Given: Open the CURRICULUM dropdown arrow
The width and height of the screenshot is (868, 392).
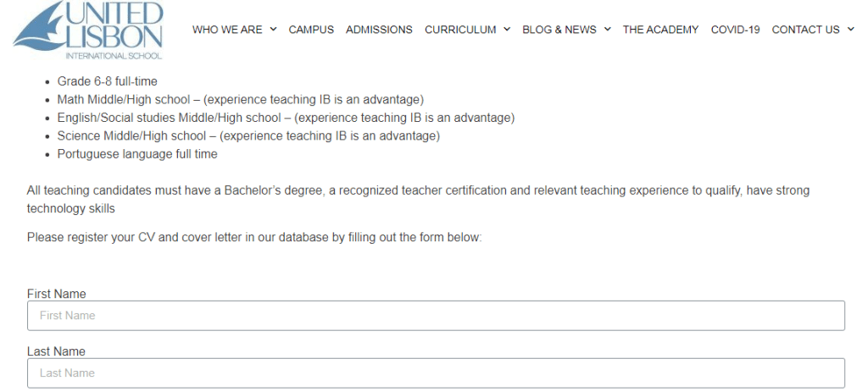Looking at the screenshot, I should click(507, 29).
